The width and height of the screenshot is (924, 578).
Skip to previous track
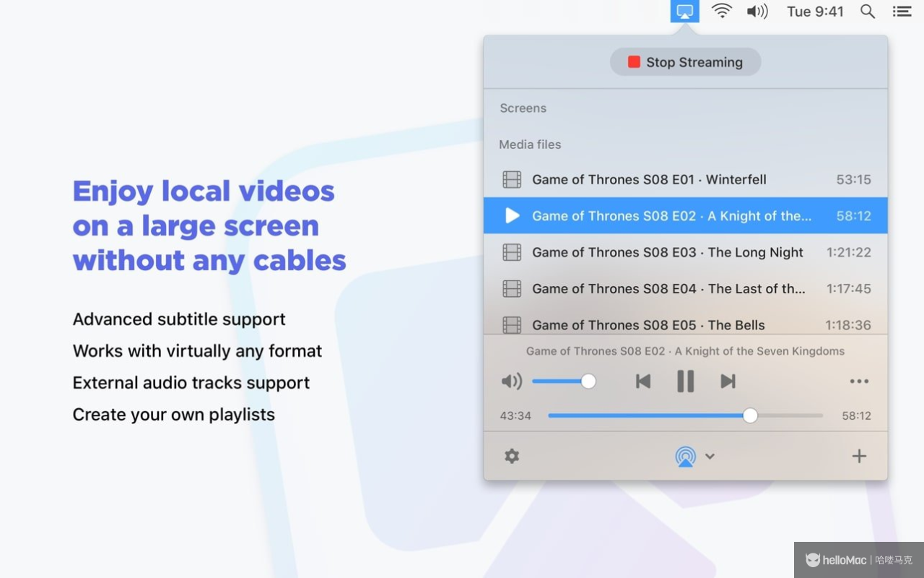642,381
